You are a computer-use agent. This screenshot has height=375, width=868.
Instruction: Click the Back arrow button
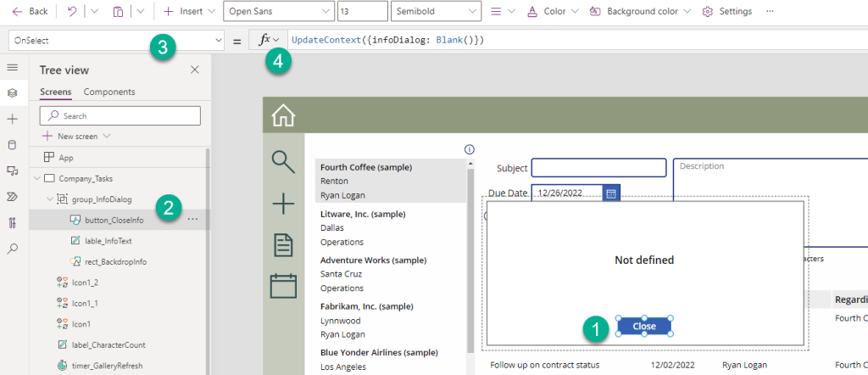30,11
